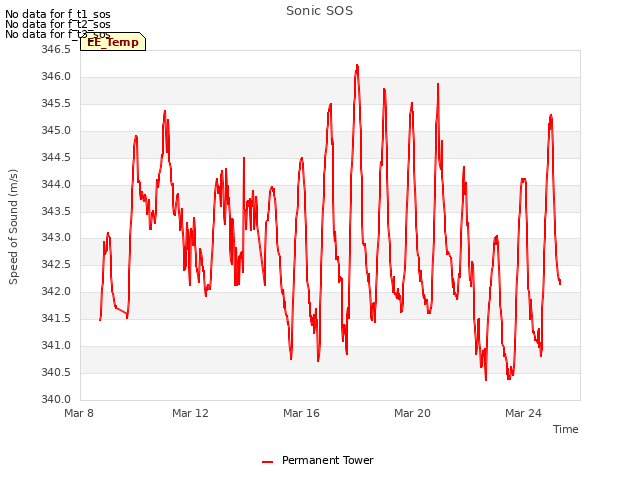Click the chart title Sonic SOS
The height and width of the screenshot is (480, 640).
319,11
